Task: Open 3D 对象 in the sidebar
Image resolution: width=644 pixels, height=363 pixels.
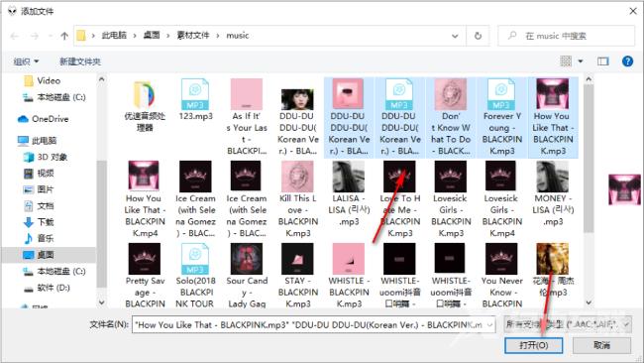Action: click(x=46, y=157)
